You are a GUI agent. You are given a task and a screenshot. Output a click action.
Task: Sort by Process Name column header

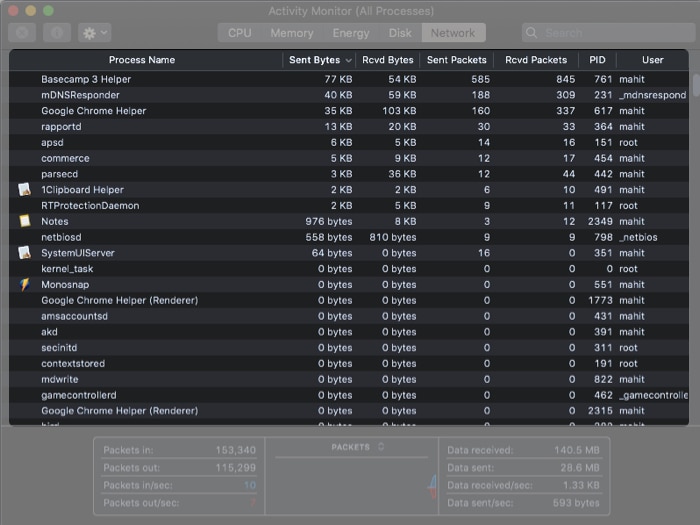click(x=142, y=60)
